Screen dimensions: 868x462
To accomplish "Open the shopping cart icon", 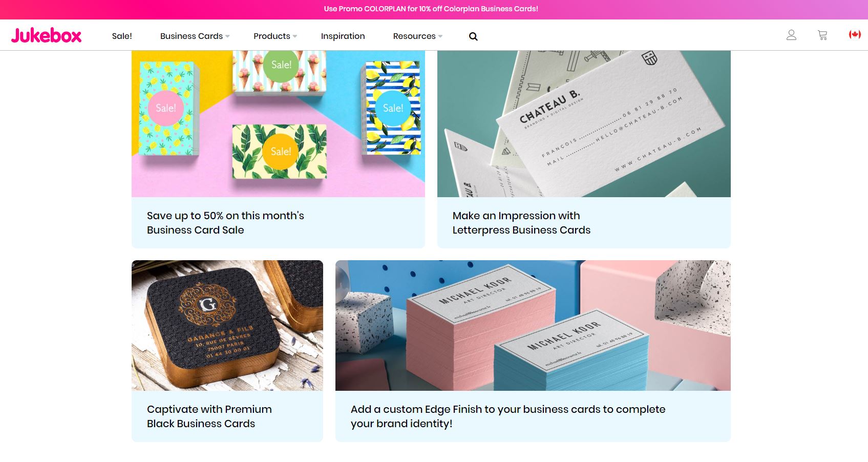I will 822,35.
